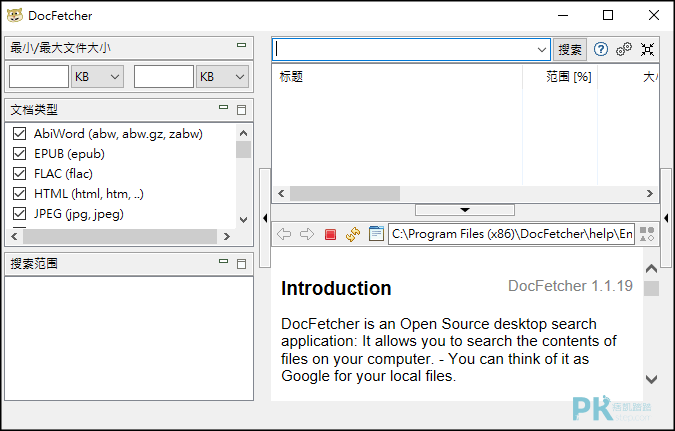
Task: Click document type list scroll up arrow
Action: pos(243,133)
